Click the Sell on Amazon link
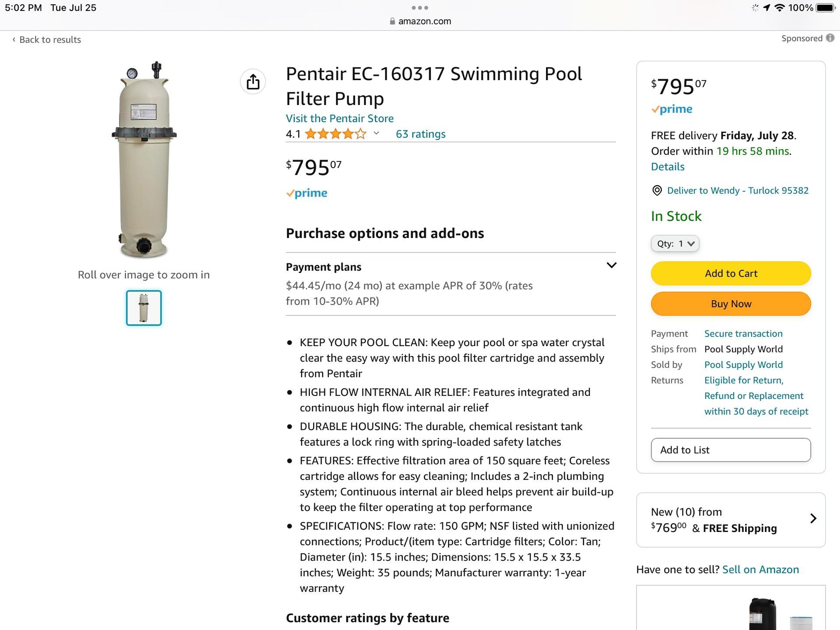The image size is (840, 630). [760, 569]
